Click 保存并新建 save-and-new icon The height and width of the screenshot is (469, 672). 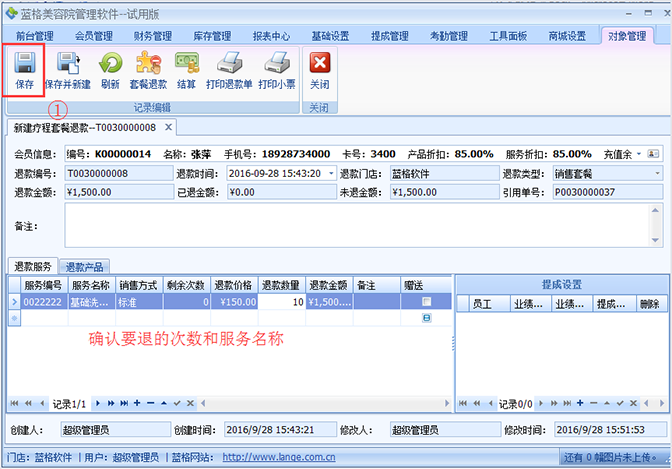68,63
